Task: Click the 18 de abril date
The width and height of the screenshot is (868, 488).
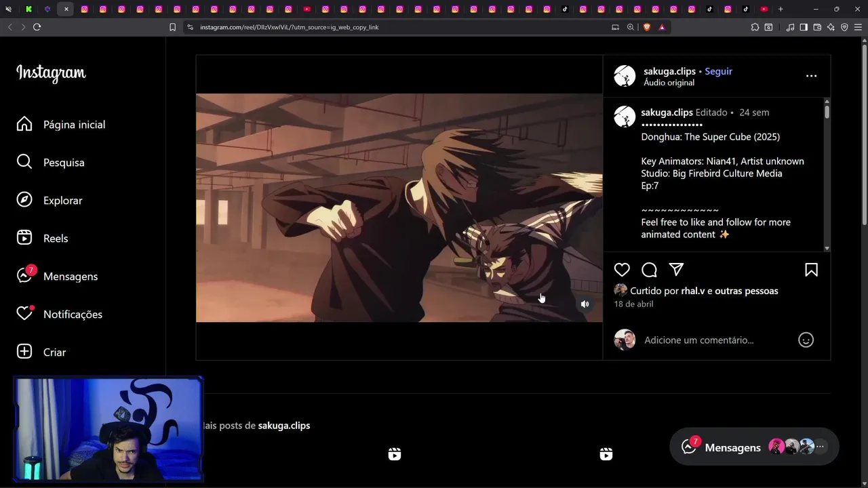Action: pos(633,304)
